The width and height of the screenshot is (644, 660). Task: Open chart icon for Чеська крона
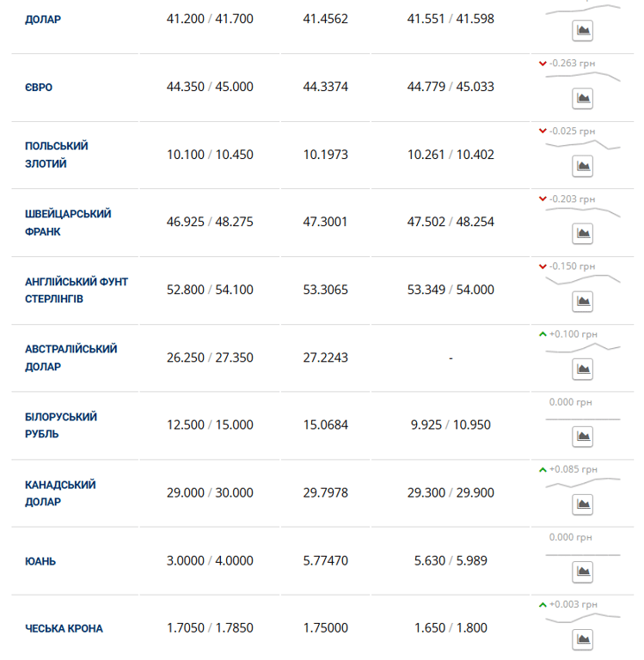[x=583, y=639]
